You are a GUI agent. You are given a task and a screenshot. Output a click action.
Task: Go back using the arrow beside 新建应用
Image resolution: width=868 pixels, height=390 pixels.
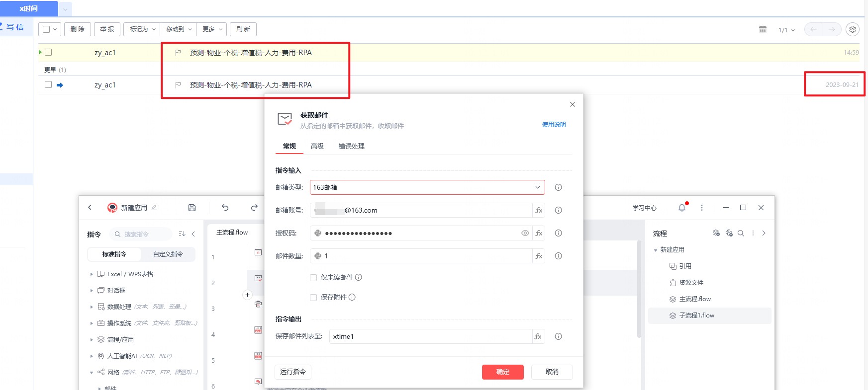90,208
